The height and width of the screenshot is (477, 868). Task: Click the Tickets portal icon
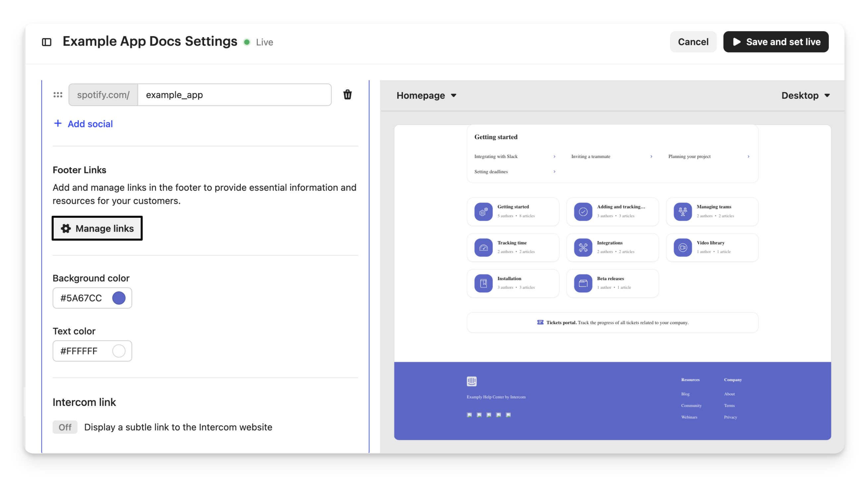click(x=540, y=322)
